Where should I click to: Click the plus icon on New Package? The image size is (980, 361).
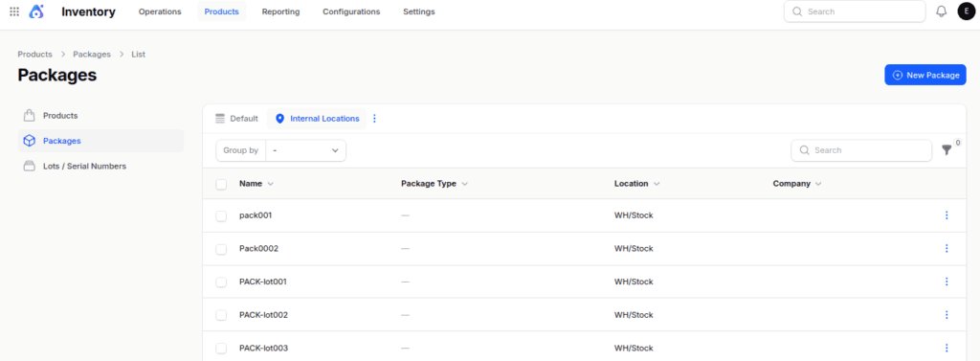[898, 75]
